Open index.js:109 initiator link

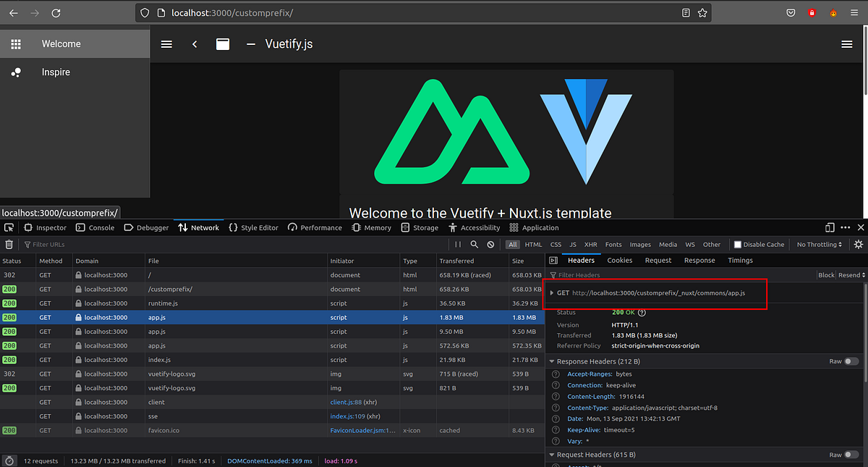tap(347, 416)
